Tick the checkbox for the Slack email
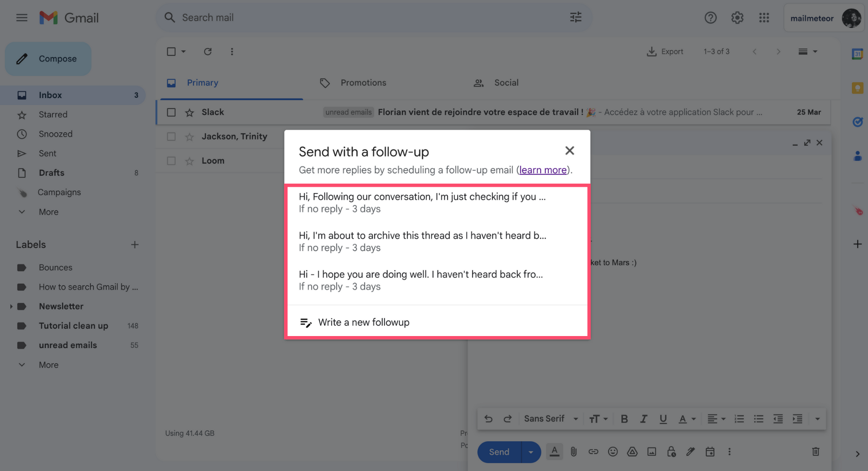This screenshot has width=868, height=471. pos(171,112)
